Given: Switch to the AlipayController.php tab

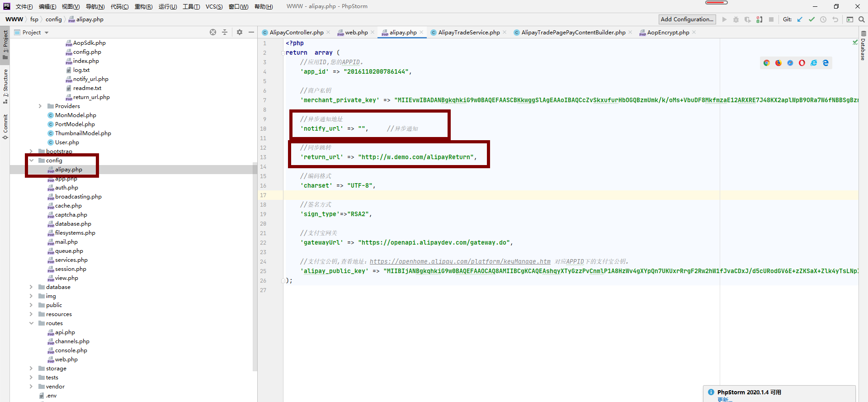Looking at the screenshot, I should tap(296, 32).
